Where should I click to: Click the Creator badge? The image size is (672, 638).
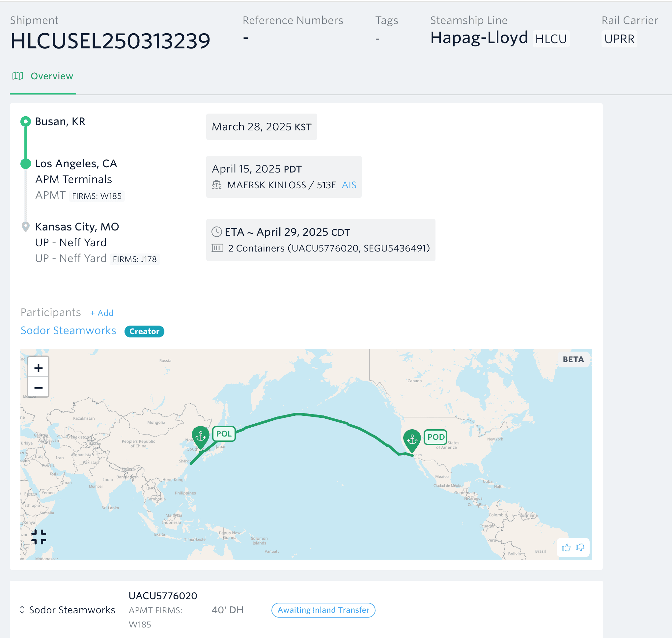pos(144,331)
